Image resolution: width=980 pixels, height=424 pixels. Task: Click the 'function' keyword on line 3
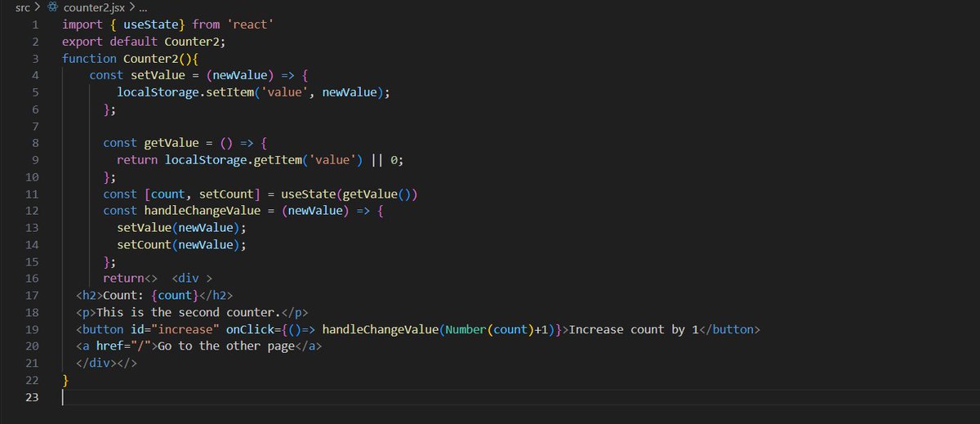89,58
